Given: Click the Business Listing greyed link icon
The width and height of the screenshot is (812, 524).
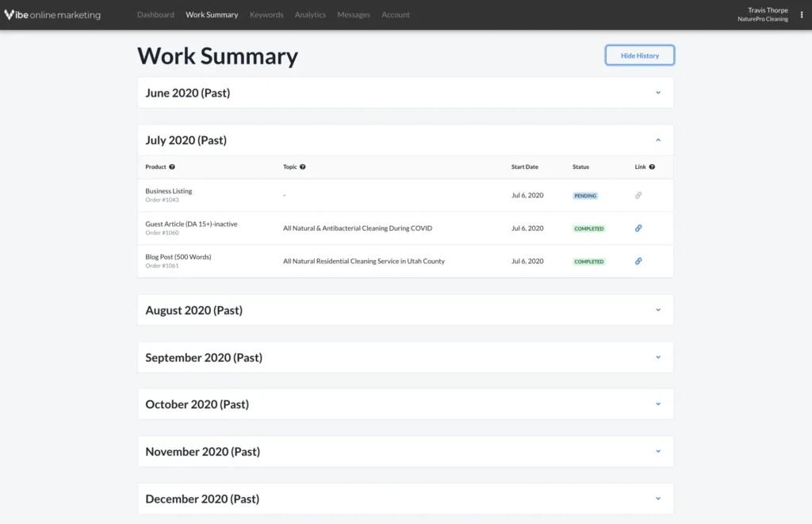Looking at the screenshot, I should [x=638, y=195].
